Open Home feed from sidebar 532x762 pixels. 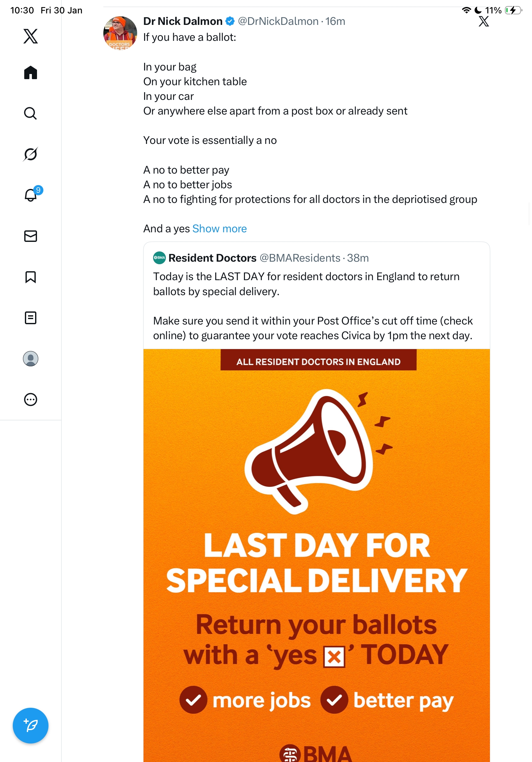point(31,72)
